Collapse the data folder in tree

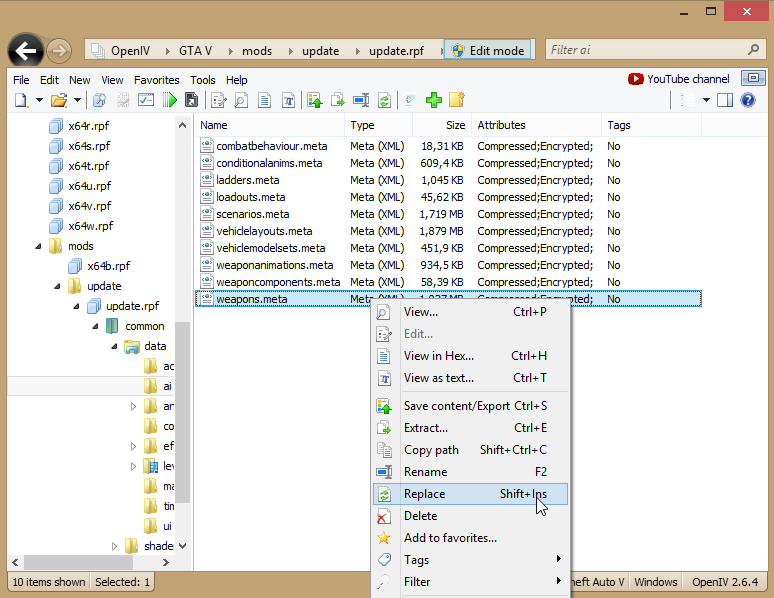pyautogui.click(x=113, y=346)
